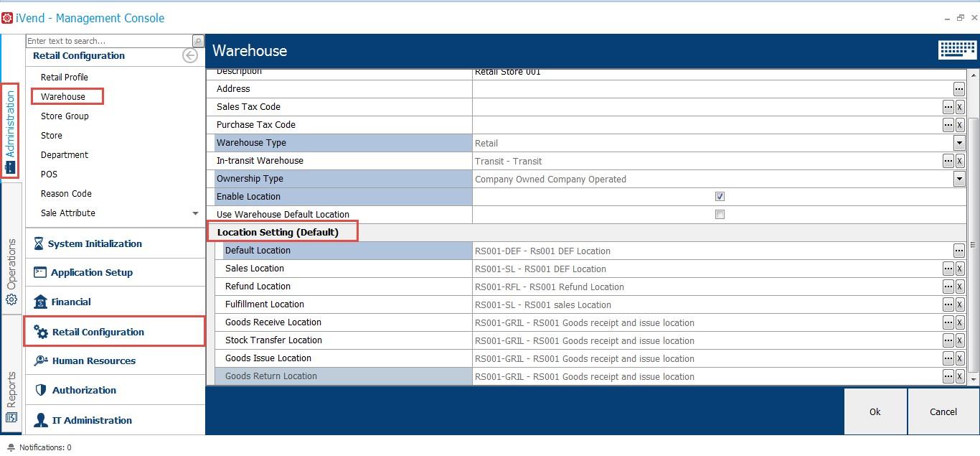Viewport: 980px width, 456px height.
Task: Browse Purchase Tax Code with ellipsis
Action: tap(948, 125)
